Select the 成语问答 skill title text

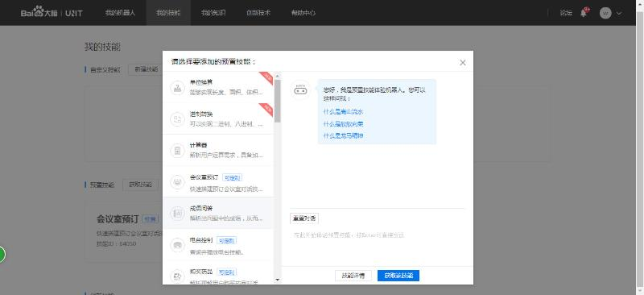[x=200, y=209]
